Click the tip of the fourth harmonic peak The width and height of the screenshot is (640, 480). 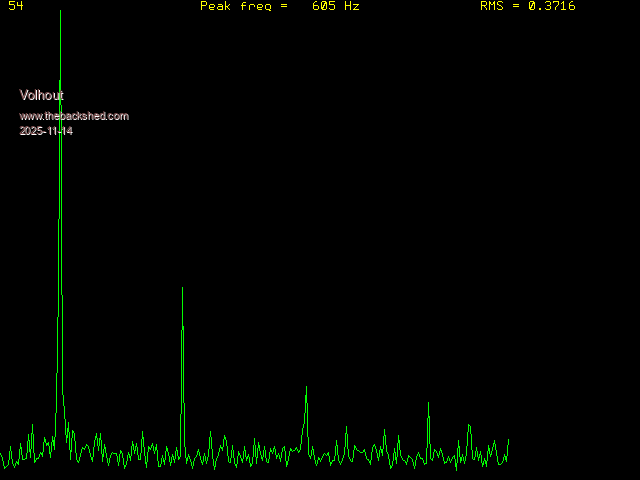428,403
